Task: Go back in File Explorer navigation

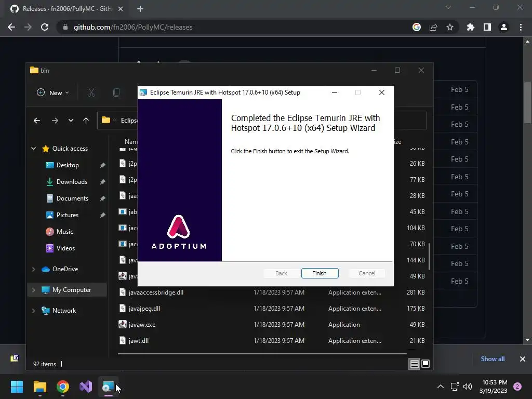Action: point(37,121)
